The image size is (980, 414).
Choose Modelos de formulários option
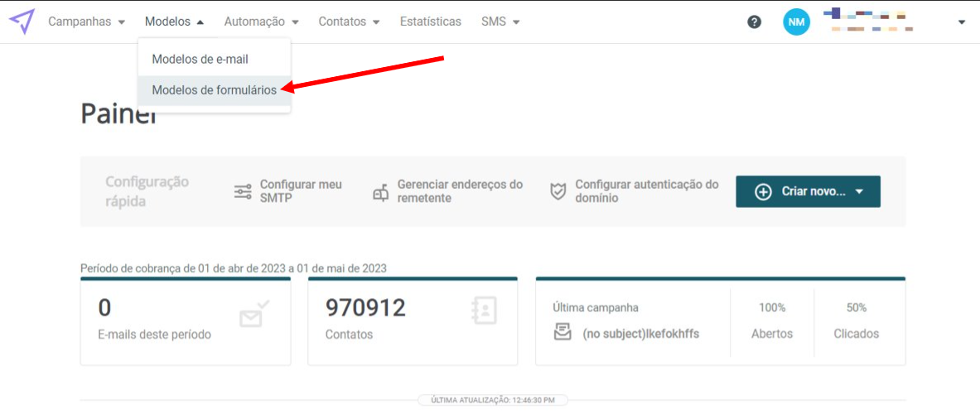[215, 90]
